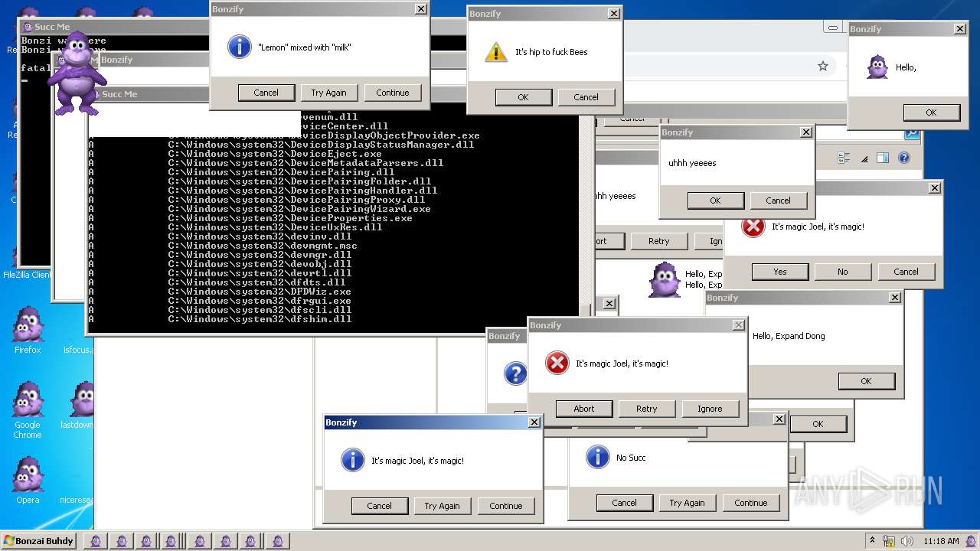Click the Succ Me console title bar at top
The height and width of the screenshot is (551, 980).
pos(115,27)
